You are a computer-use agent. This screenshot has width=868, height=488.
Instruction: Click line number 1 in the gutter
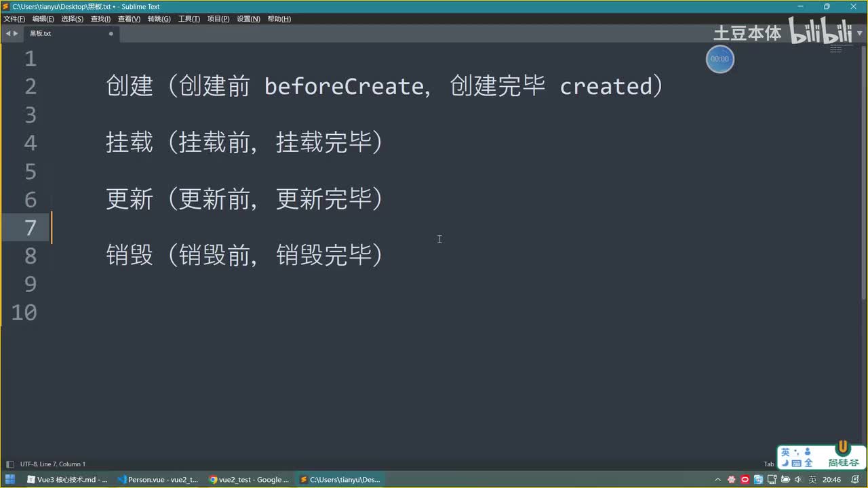tap(31, 58)
